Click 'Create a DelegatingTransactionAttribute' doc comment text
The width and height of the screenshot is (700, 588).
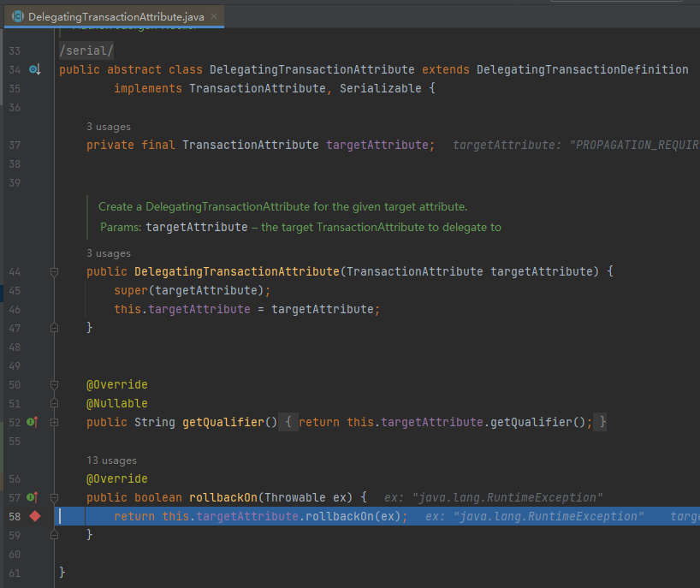[282, 207]
